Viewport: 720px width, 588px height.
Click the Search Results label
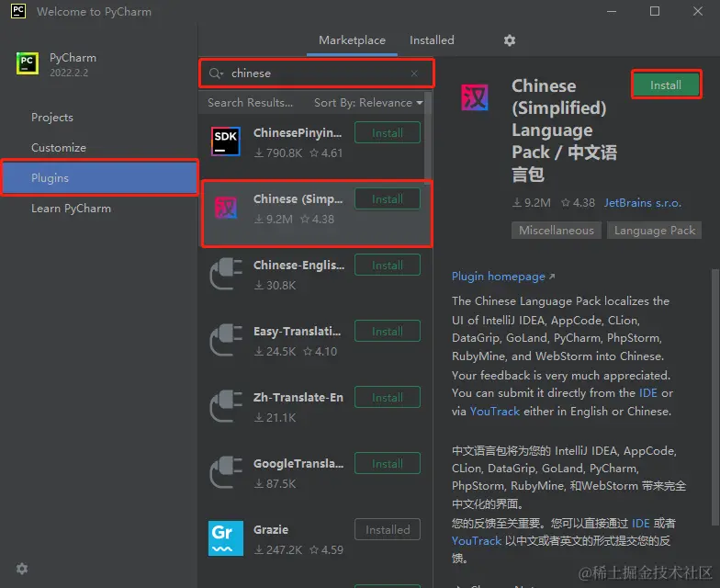pos(250,103)
